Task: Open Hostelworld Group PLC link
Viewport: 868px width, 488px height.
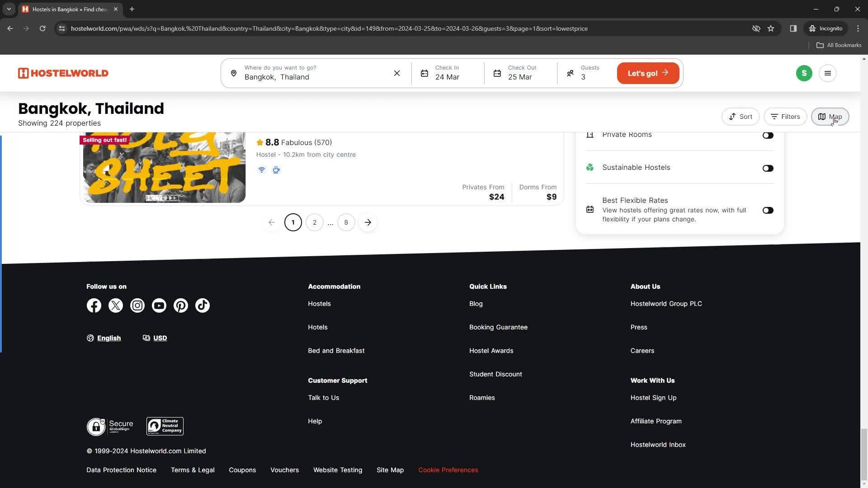Action: 666,304
